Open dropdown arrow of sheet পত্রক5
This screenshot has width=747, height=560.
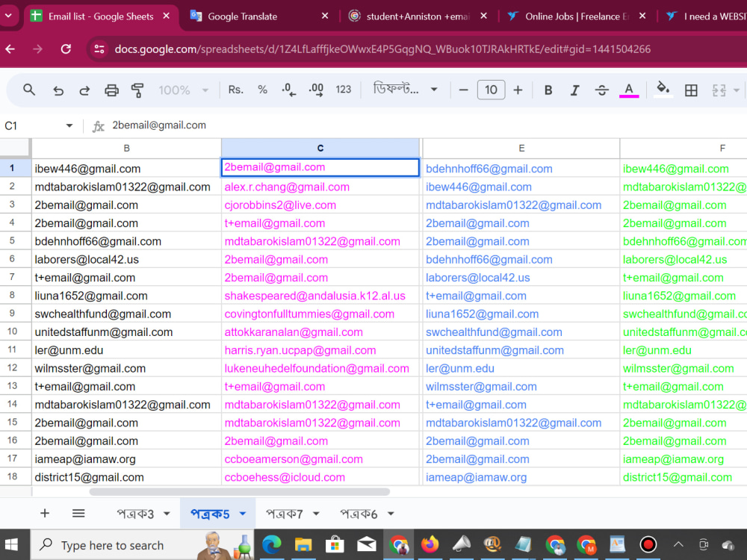[243, 514]
